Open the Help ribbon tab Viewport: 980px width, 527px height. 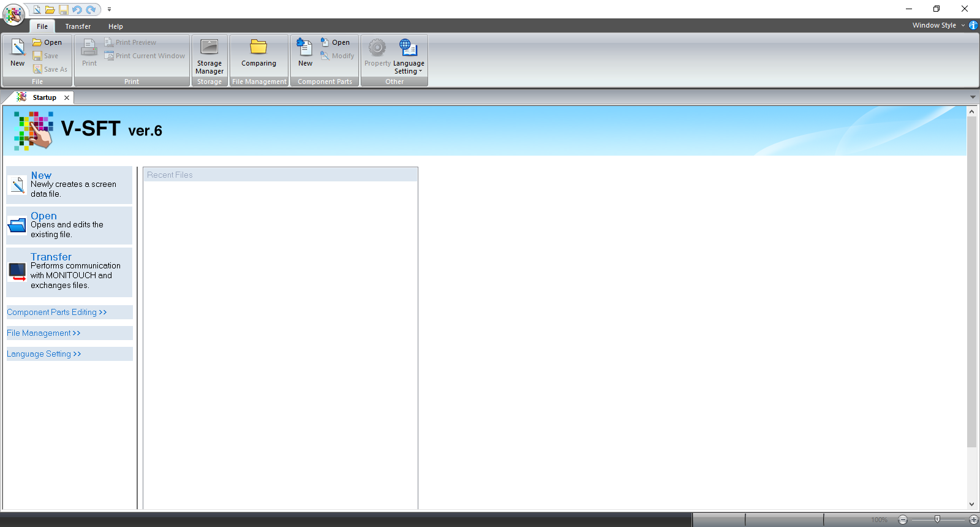(x=116, y=26)
